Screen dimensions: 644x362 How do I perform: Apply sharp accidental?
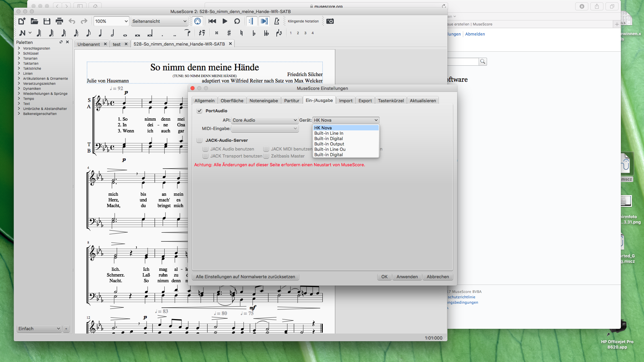click(x=229, y=33)
